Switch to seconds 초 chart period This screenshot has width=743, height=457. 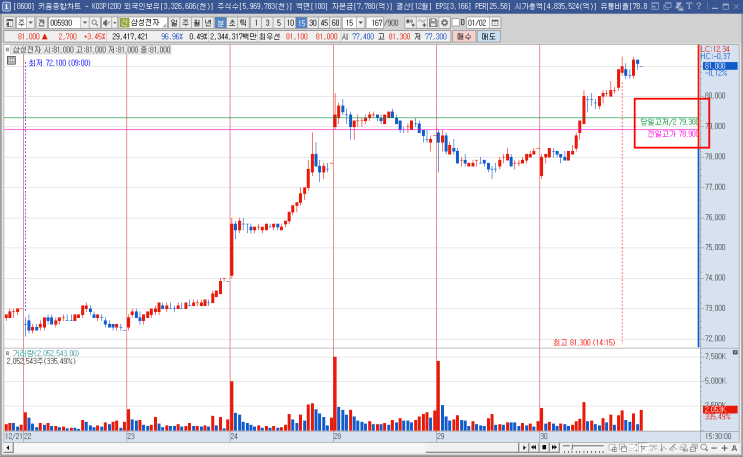232,23
